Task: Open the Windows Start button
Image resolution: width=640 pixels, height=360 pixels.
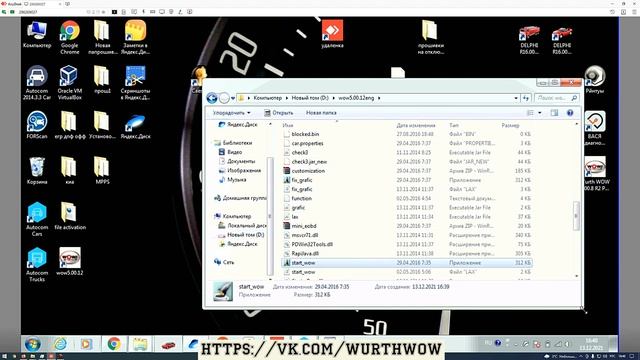Action: (x=32, y=344)
